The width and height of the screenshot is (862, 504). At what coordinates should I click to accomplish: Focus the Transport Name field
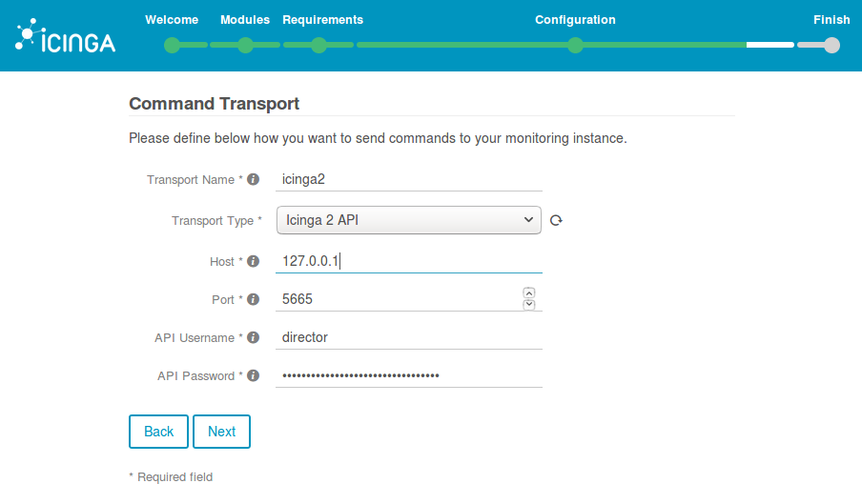point(408,179)
